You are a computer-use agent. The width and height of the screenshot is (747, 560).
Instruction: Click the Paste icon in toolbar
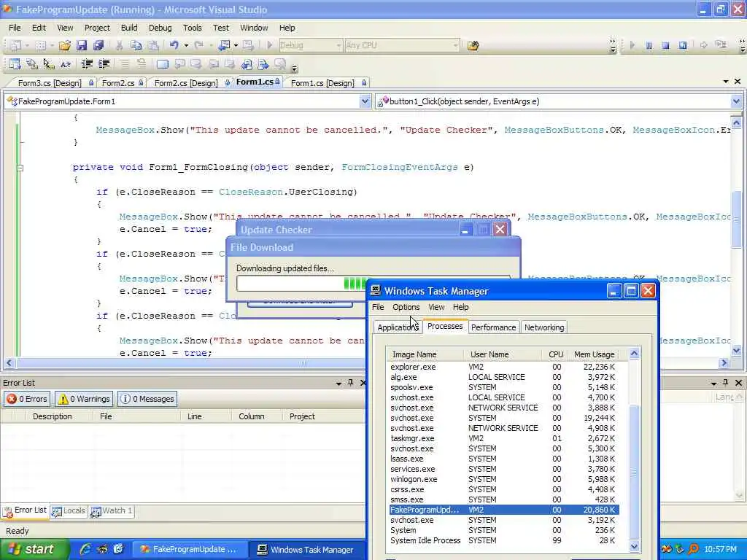[153, 45]
